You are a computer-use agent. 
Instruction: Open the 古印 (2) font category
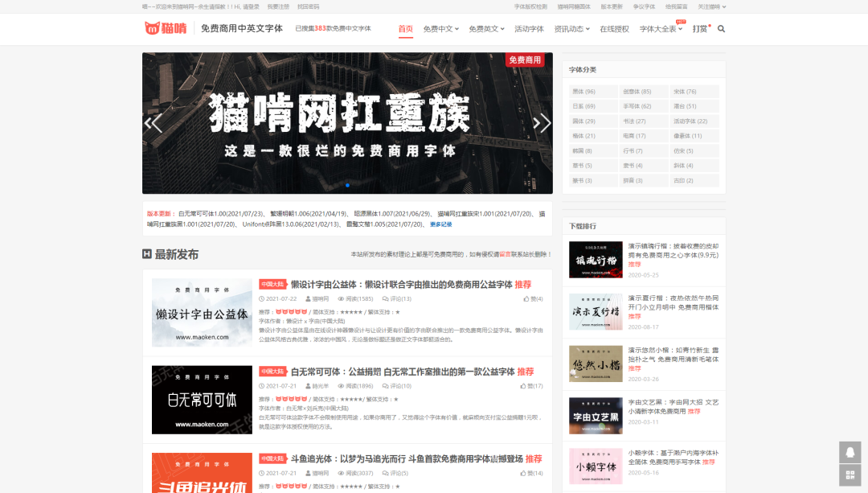click(694, 180)
